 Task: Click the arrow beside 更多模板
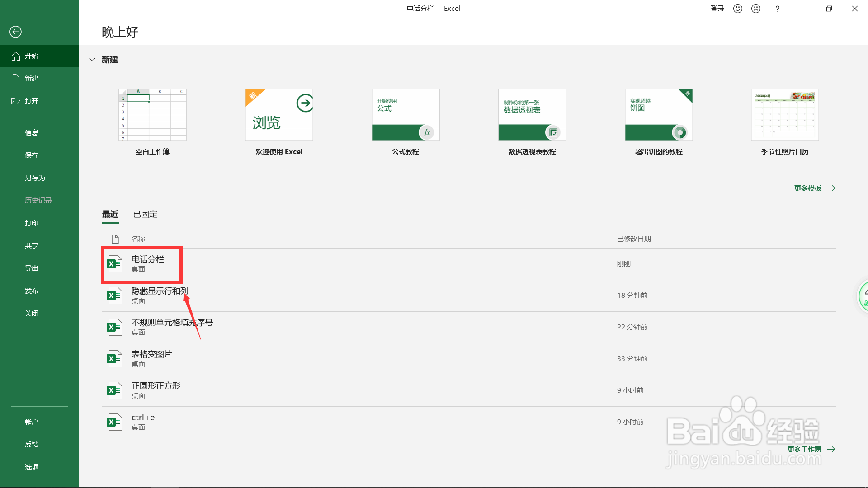click(831, 188)
